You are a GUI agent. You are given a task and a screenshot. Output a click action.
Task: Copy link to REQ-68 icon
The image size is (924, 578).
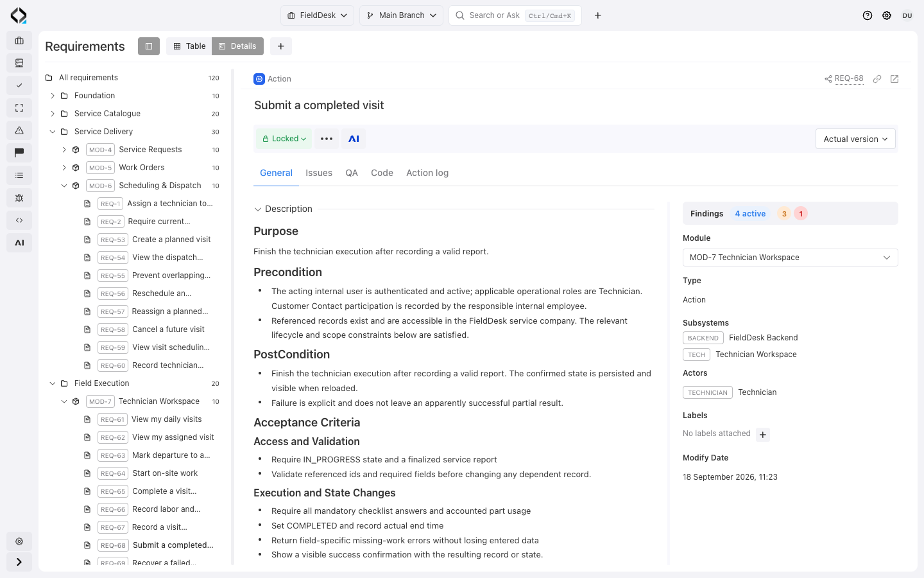click(x=877, y=79)
